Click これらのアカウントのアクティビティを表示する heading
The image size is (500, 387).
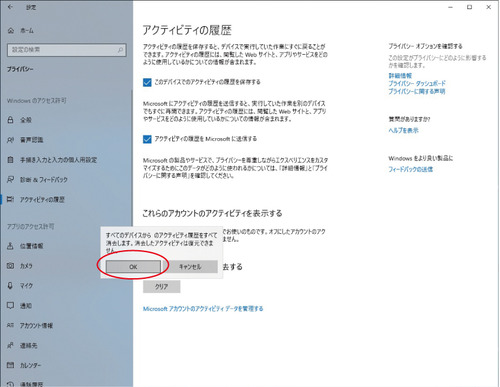(212, 213)
